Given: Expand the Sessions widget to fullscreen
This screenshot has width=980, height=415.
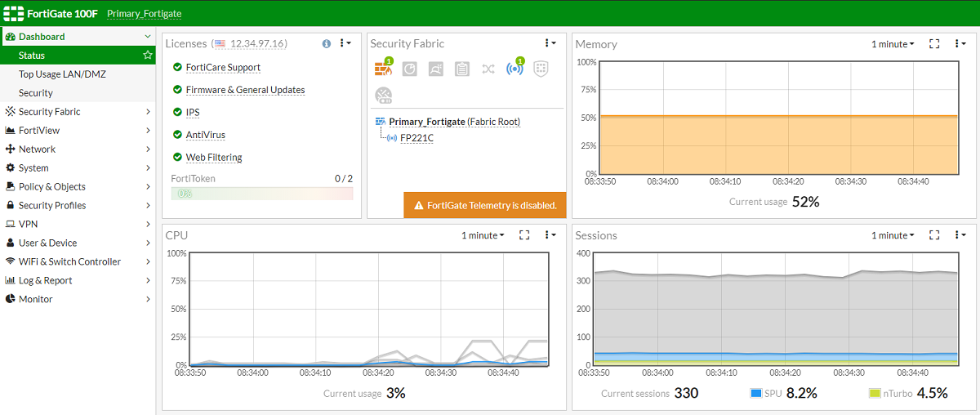Looking at the screenshot, I should click(x=934, y=235).
